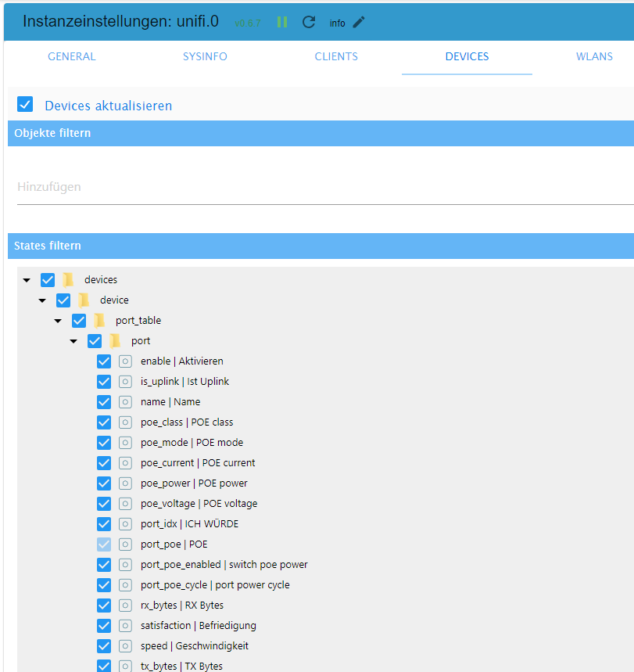Collapse the port_table tree node
Viewport: 634px width, 672px height.
coord(58,321)
